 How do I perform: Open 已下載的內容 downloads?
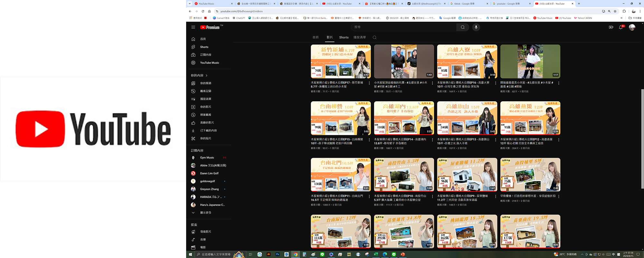[x=208, y=131]
